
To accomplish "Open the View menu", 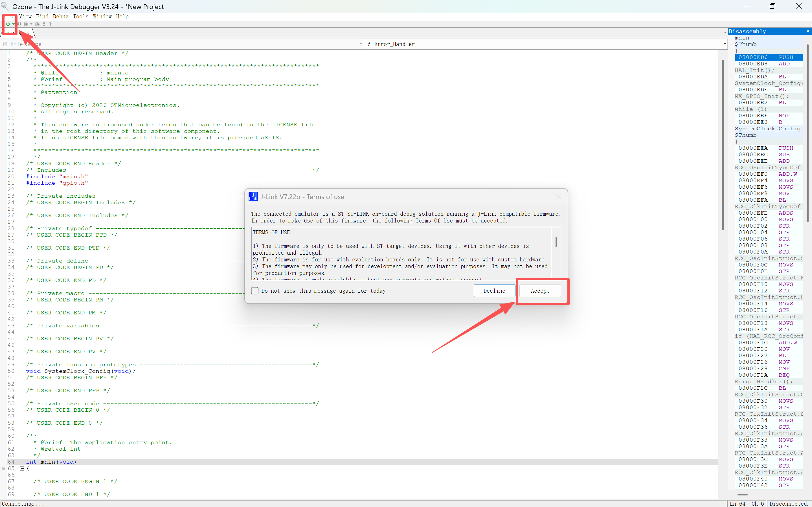I will pos(25,16).
